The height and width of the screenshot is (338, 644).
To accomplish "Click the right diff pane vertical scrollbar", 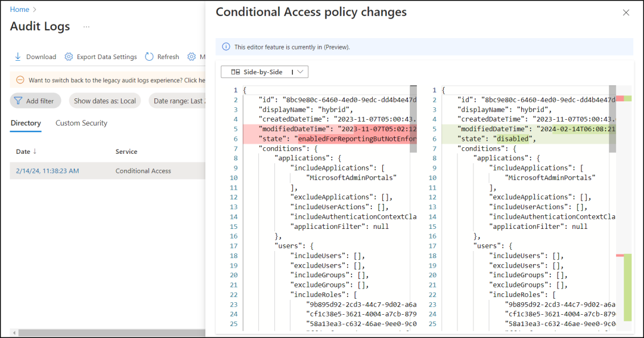I will pyautogui.click(x=612, y=119).
